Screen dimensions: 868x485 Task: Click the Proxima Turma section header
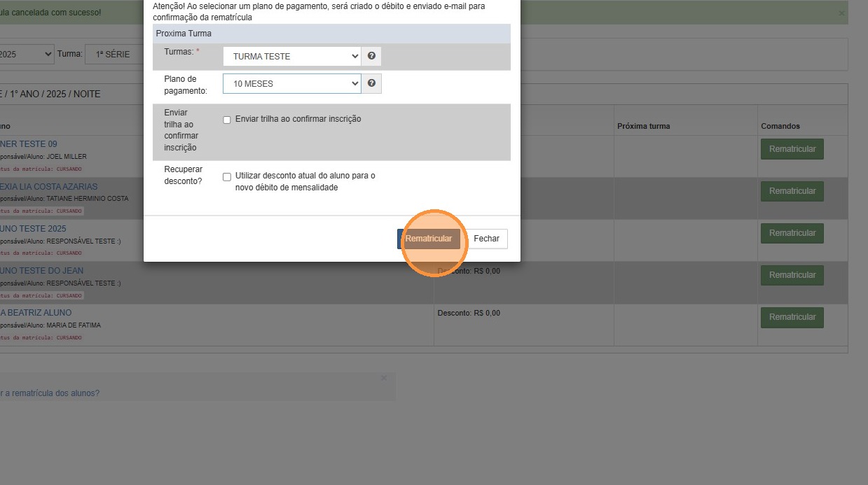[332, 34]
